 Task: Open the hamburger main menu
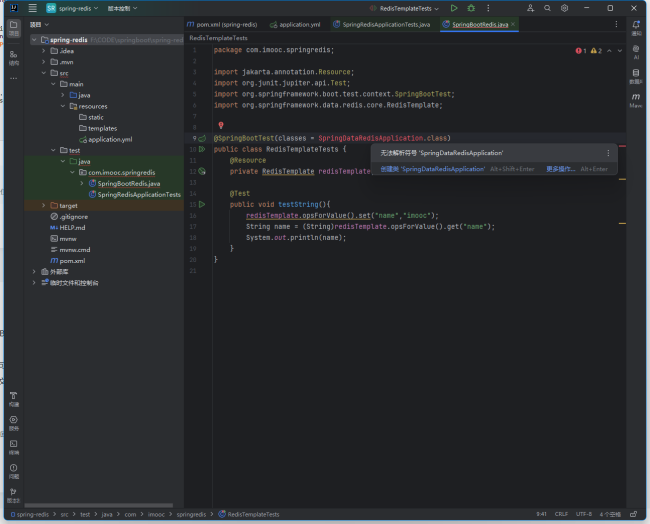click(x=32, y=8)
